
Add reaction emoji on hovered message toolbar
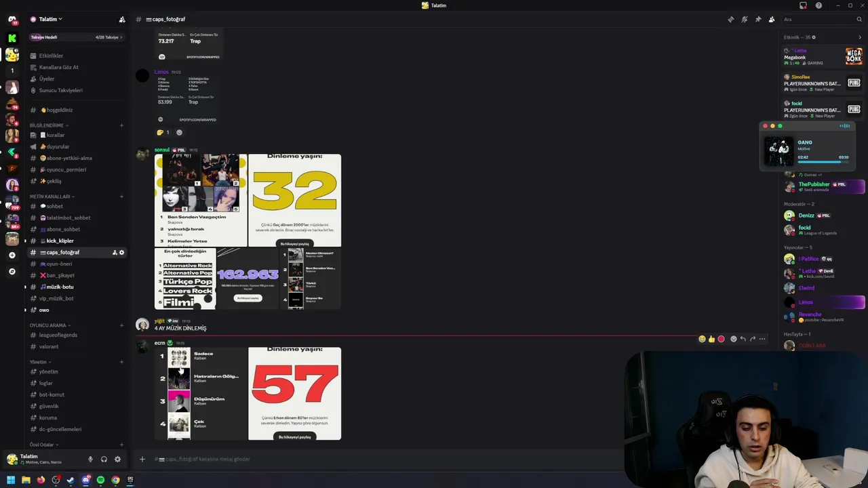click(733, 339)
